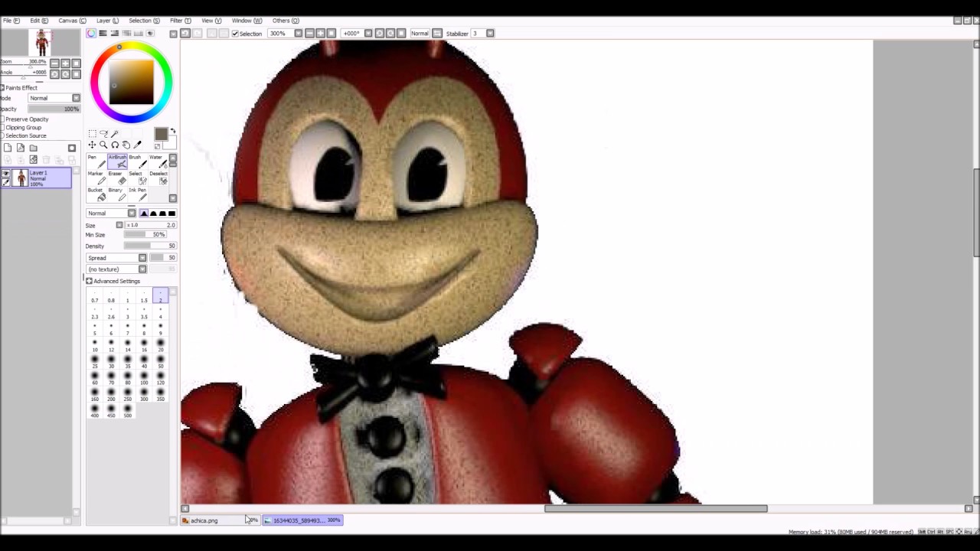The width and height of the screenshot is (980, 551).
Task: Select the Bucket tool
Action: tap(96, 194)
